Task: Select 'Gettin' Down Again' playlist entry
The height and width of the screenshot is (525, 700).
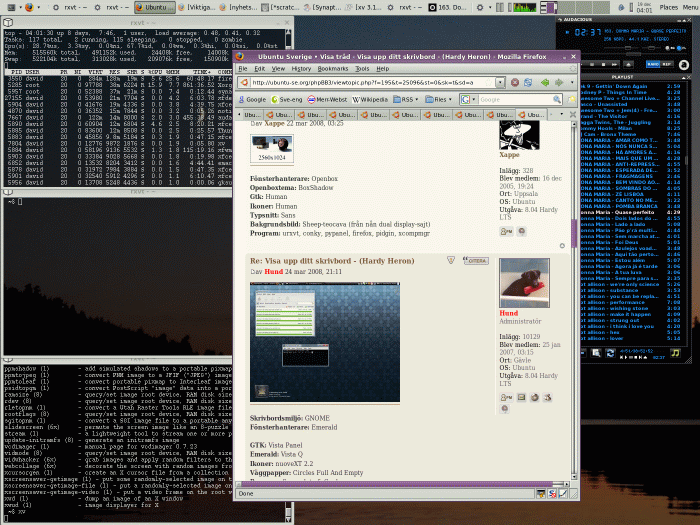Action: pyautogui.click(x=630, y=86)
